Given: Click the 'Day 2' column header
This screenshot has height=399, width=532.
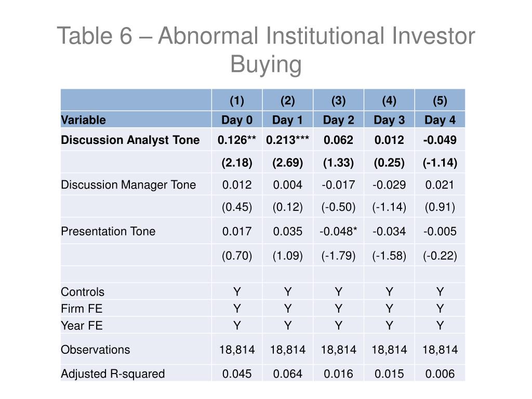Looking at the screenshot, I should click(338, 120).
